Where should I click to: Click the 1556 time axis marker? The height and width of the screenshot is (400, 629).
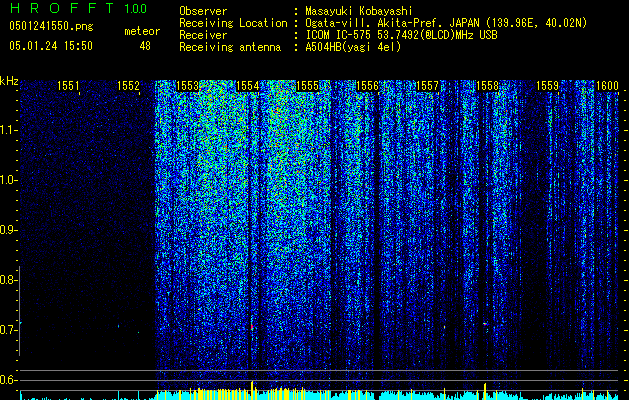367,86
